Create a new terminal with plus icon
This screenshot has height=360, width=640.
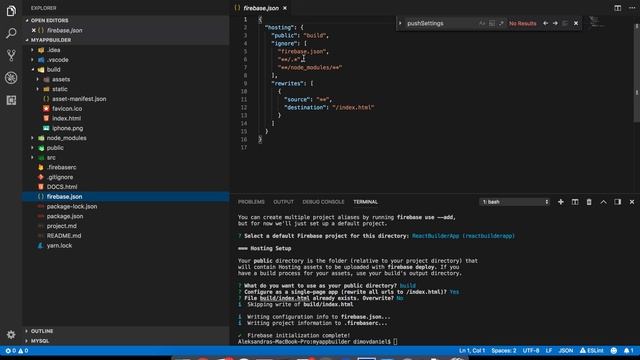[x=561, y=202]
